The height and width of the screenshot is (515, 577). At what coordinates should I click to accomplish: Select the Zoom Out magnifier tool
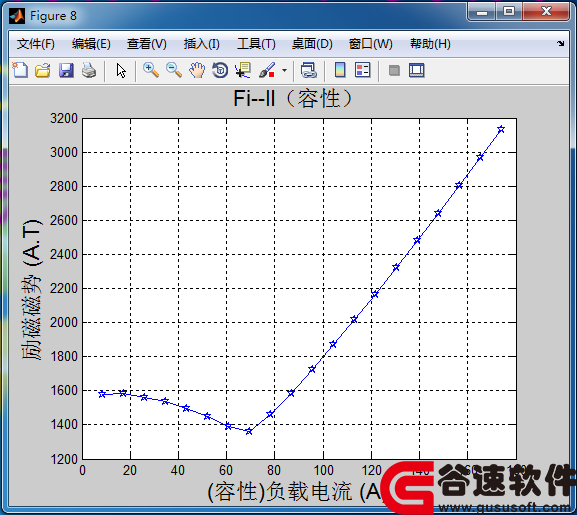click(174, 70)
